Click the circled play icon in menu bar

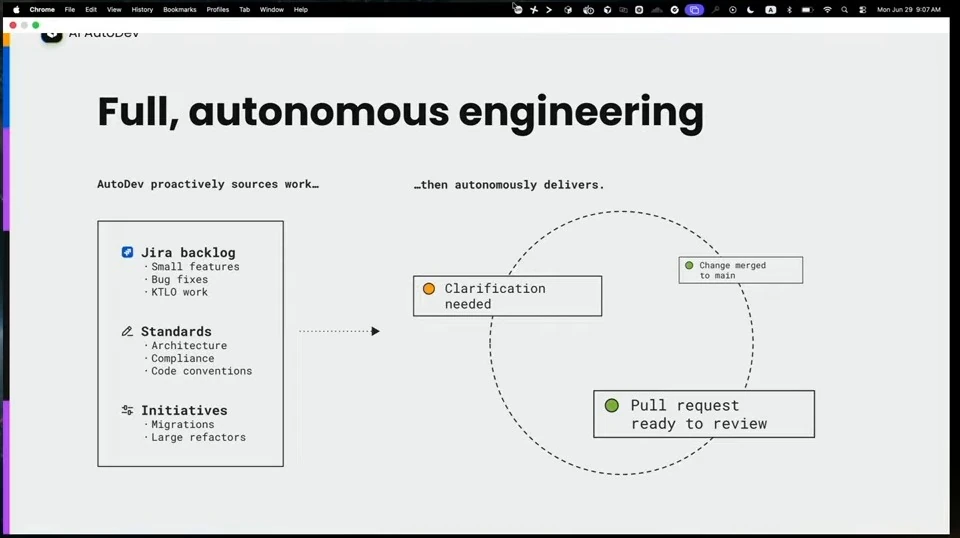coord(732,10)
